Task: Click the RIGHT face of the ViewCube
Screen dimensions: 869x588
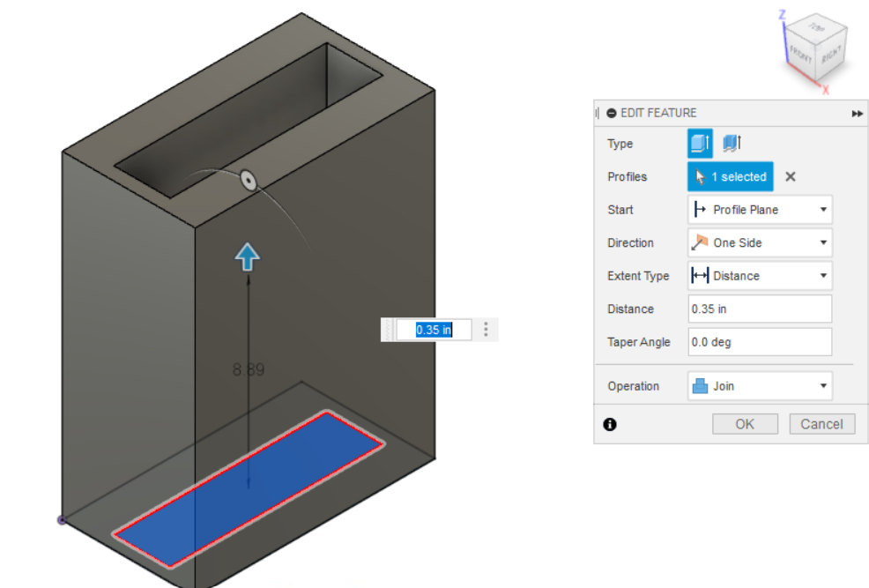Action: pos(831,56)
